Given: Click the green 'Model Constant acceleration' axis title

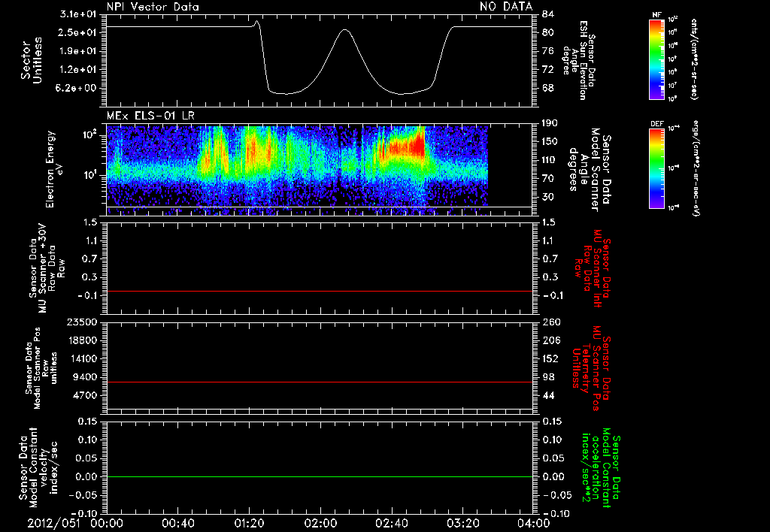Looking at the screenshot, I should point(601,467).
